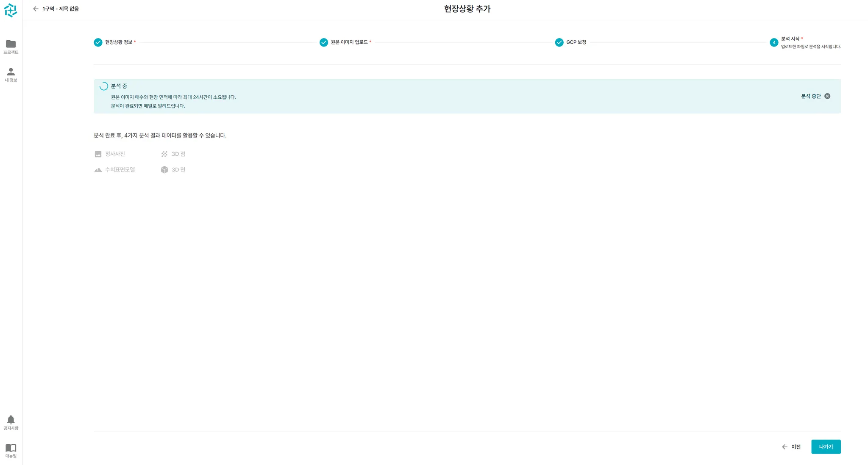Click the 분석 중단 X icon
The width and height of the screenshot is (868, 465).
click(x=827, y=96)
